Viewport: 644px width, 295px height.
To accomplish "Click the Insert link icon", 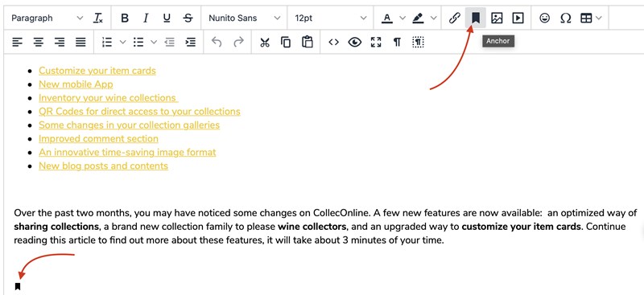I will 454,18.
